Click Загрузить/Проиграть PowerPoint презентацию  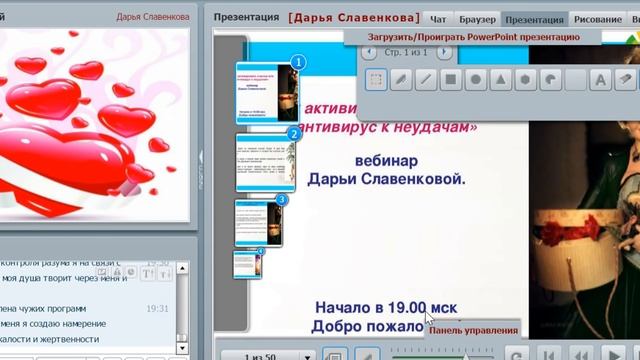[473, 37]
